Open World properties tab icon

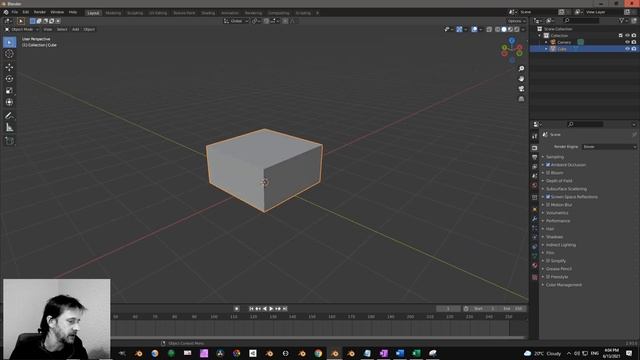(535, 185)
